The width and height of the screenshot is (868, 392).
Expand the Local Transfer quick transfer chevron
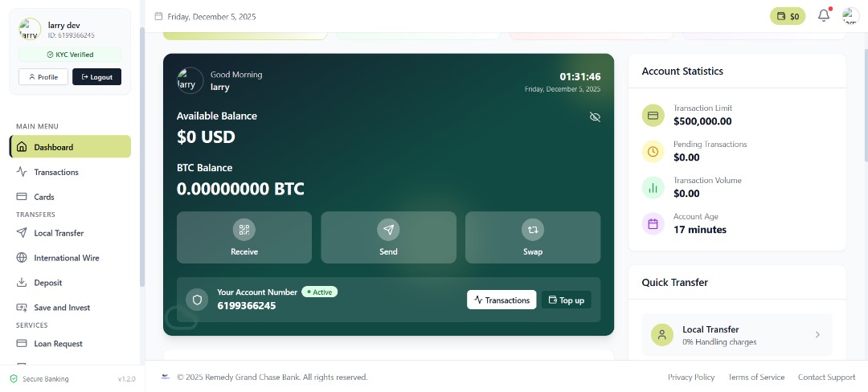pyautogui.click(x=817, y=334)
